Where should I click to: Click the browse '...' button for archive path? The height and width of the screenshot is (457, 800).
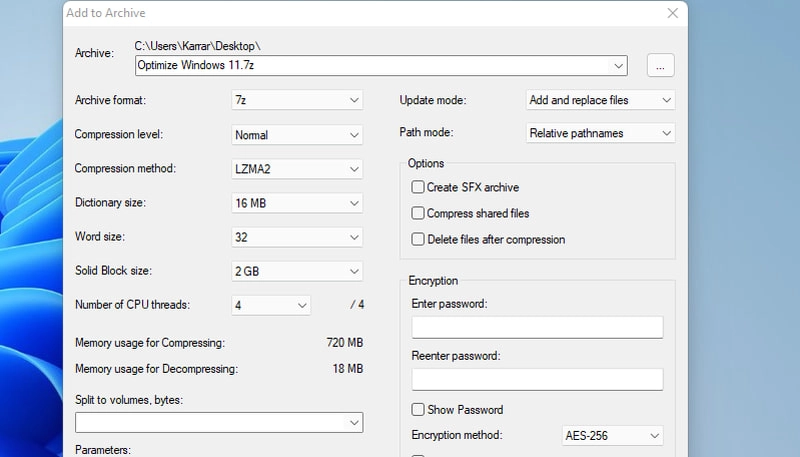660,66
